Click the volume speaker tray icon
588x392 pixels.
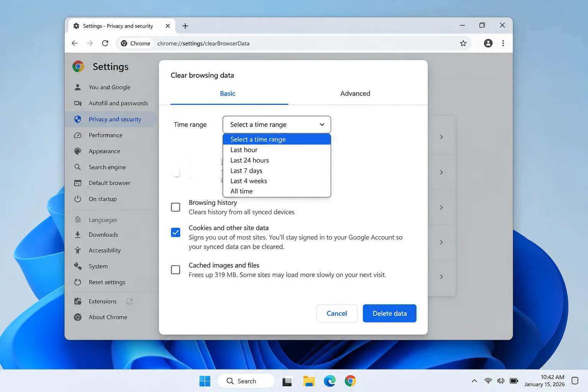pyautogui.click(x=501, y=381)
